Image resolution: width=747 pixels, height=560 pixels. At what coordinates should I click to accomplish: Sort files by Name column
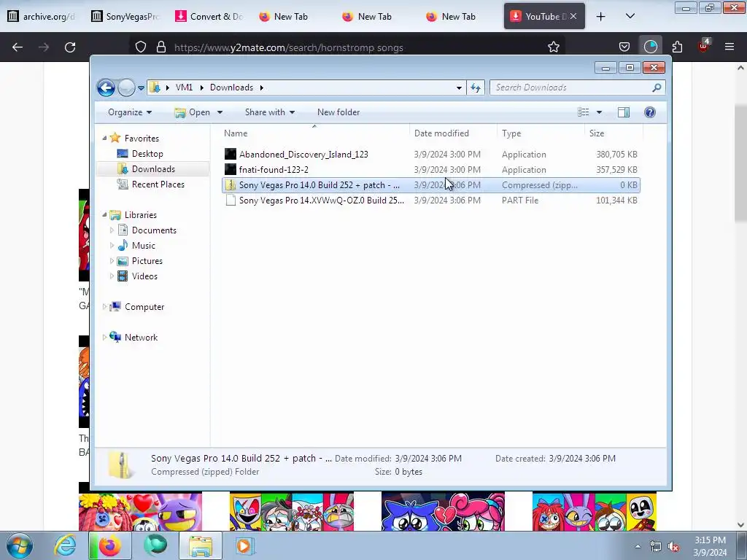point(314,133)
